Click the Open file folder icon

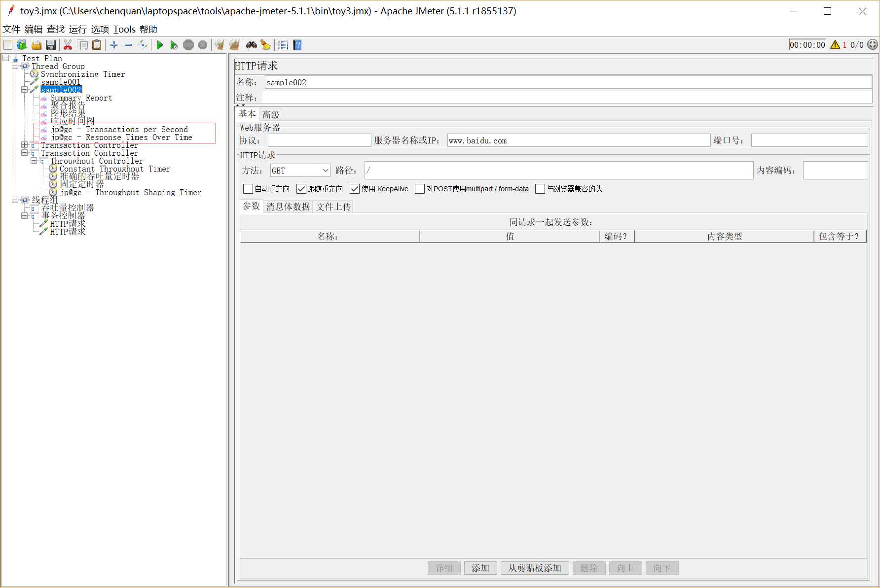pos(37,45)
